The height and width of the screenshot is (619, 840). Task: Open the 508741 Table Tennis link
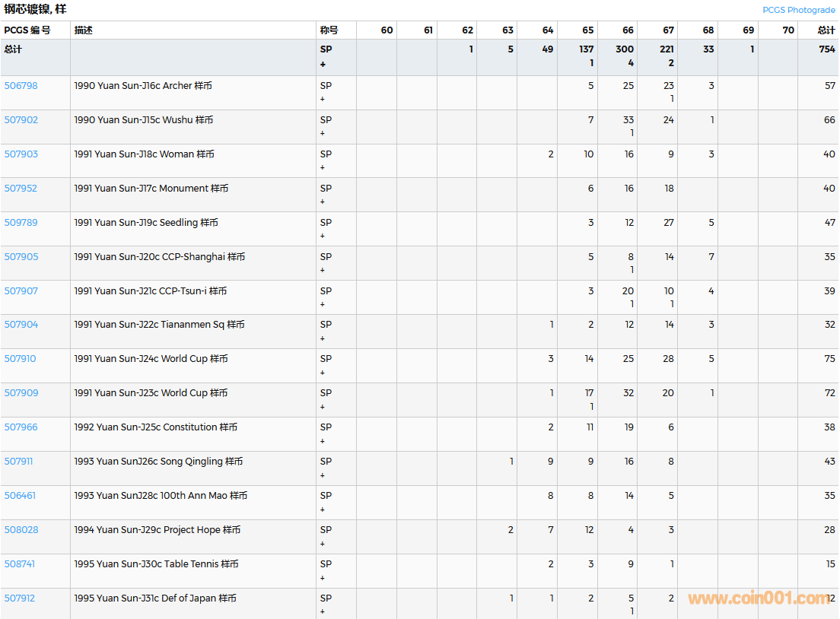[20, 564]
